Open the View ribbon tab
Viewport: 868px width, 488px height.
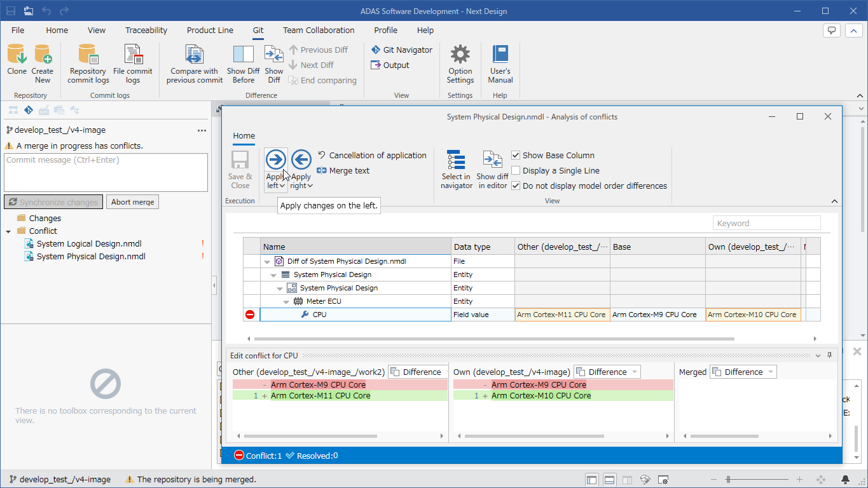pyautogui.click(x=97, y=30)
